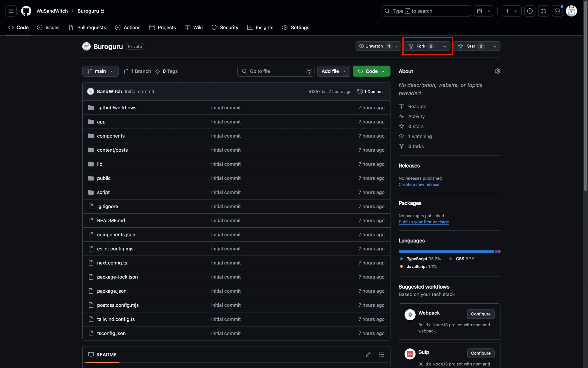This screenshot has height=368, width=588.
Task: Expand the main branch dropdown
Action: coord(100,71)
